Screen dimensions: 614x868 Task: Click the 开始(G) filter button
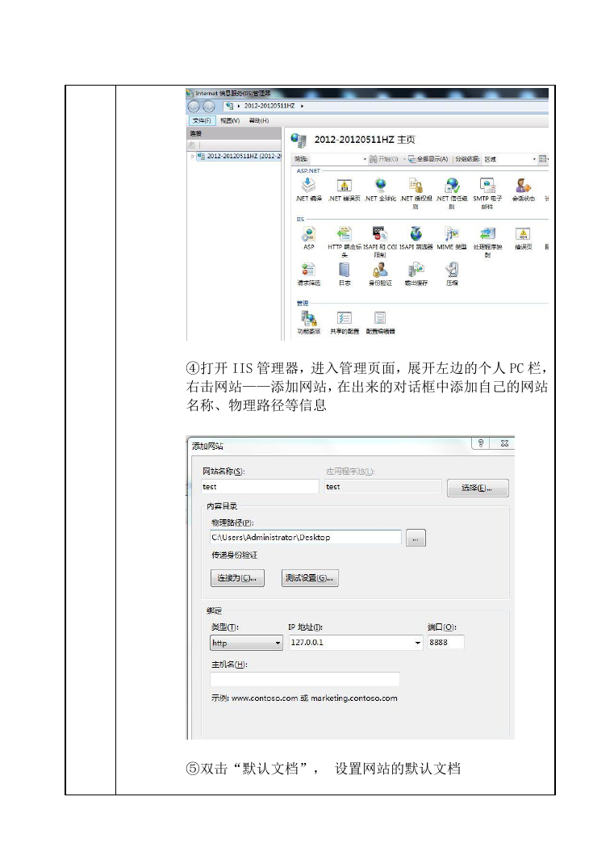(384, 159)
